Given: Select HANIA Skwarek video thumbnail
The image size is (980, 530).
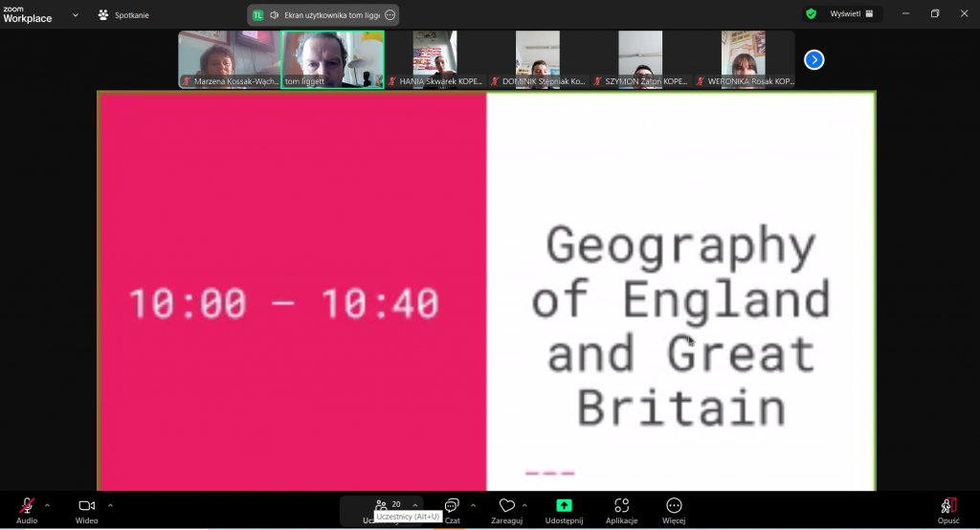Looking at the screenshot, I should [435, 60].
